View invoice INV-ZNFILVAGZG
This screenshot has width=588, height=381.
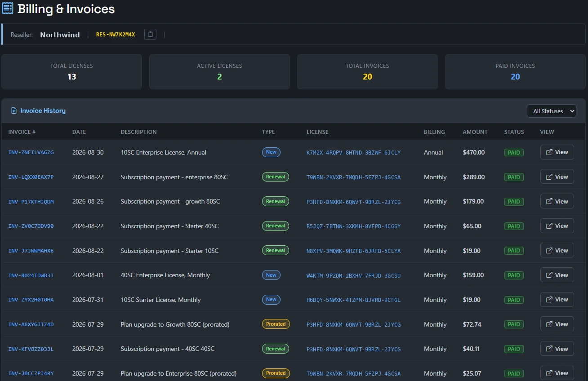click(x=557, y=152)
